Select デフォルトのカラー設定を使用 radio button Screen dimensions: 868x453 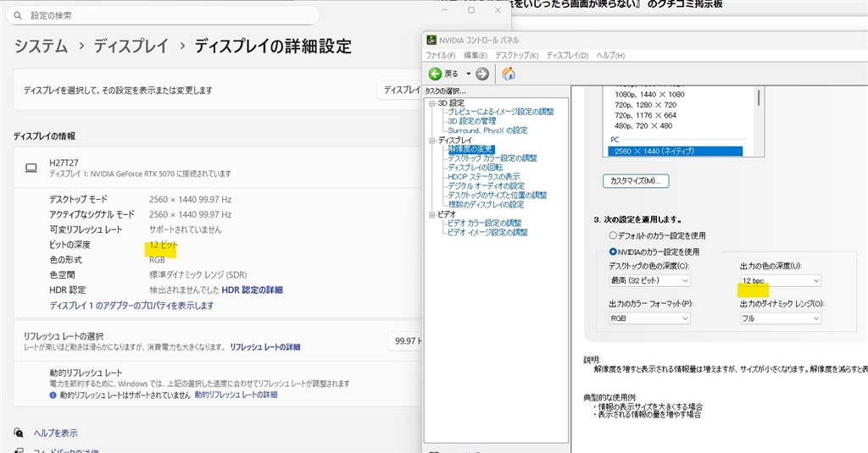pos(613,235)
